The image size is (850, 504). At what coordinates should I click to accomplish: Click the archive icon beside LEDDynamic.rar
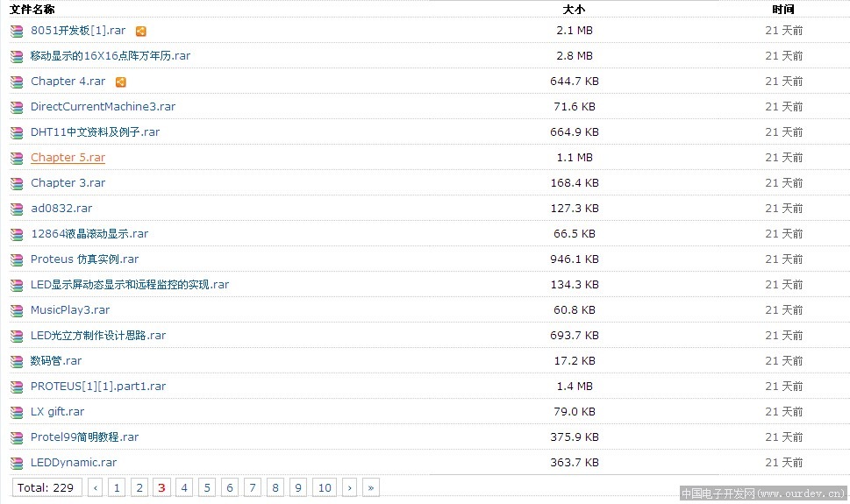tap(17, 464)
